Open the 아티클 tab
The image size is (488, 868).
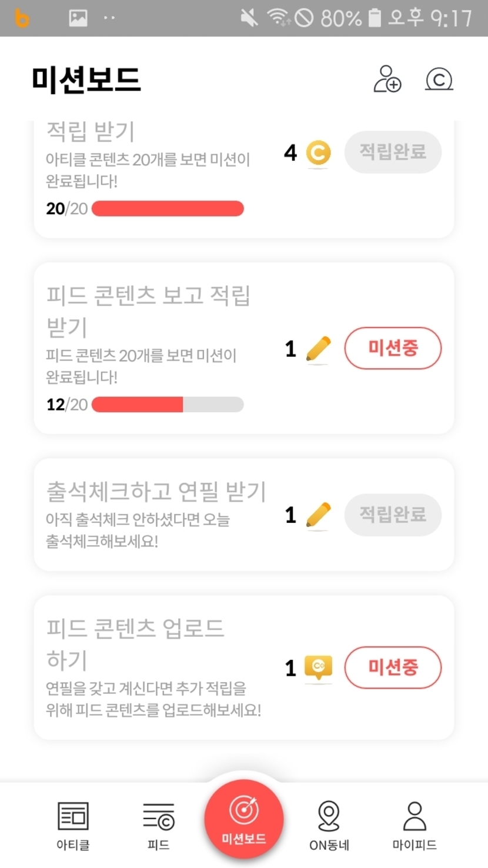(x=73, y=824)
